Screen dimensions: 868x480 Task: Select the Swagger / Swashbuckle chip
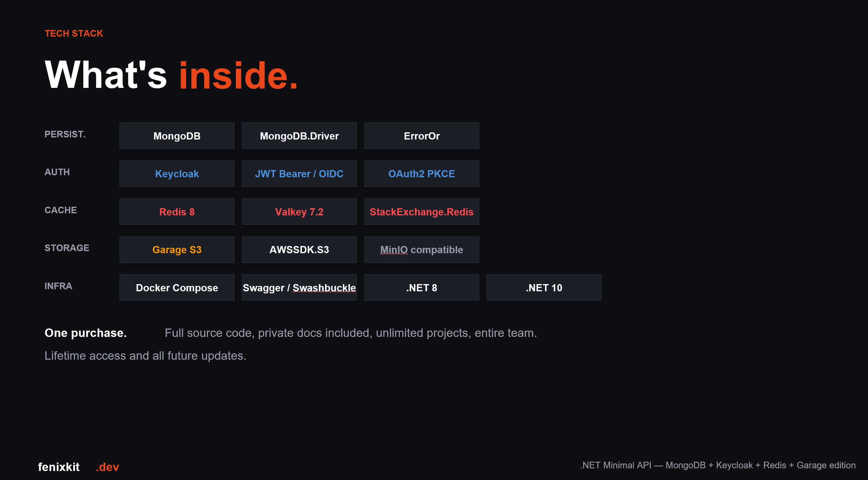click(x=299, y=288)
